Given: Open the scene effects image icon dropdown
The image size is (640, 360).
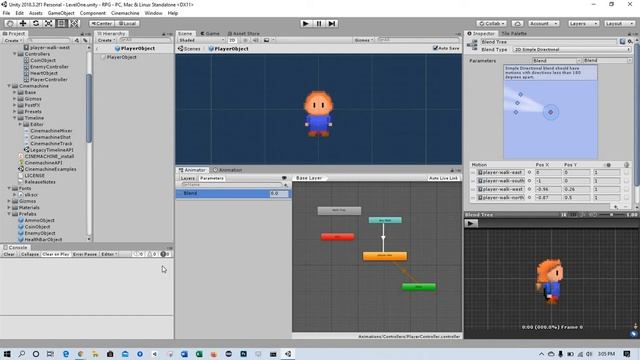Looking at the screenshot, I should (268, 40).
